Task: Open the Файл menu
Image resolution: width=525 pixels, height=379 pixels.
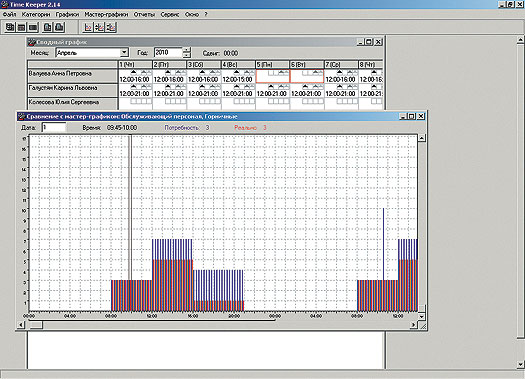Action: pyautogui.click(x=9, y=14)
